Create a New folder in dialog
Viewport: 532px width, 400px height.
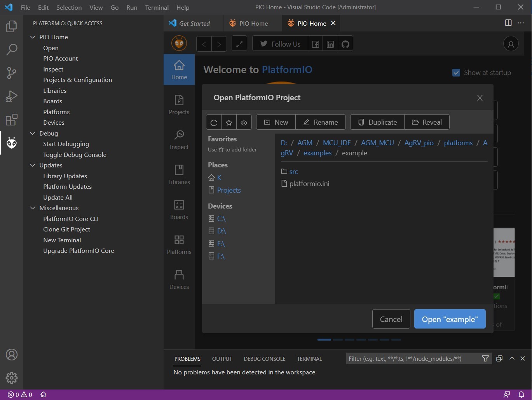point(276,122)
